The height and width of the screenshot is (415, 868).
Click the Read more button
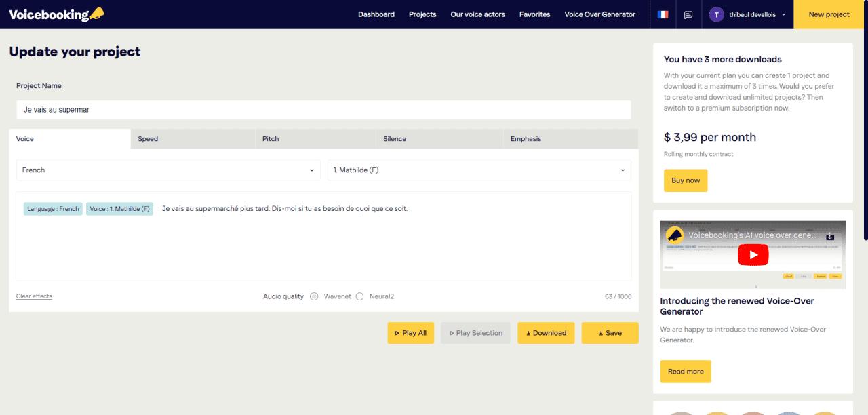point(686,372)
